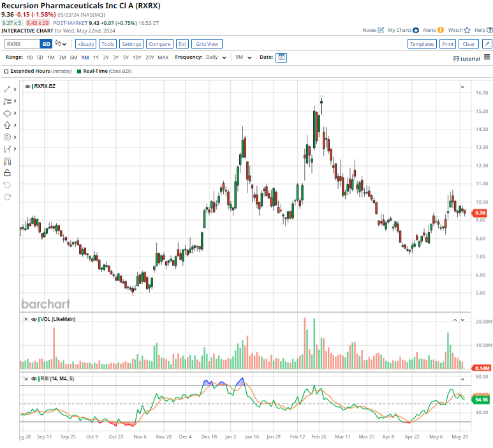This screenshot has height=448, width=493.
Task: Switch range to 3M
Action: pyautogui.click(x=62, y=57)
